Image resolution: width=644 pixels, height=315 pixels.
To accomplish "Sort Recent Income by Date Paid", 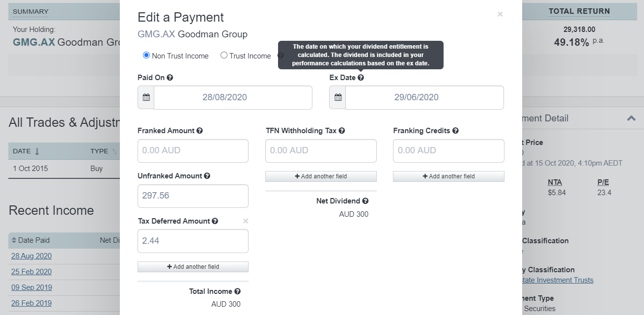I will 30,240.
